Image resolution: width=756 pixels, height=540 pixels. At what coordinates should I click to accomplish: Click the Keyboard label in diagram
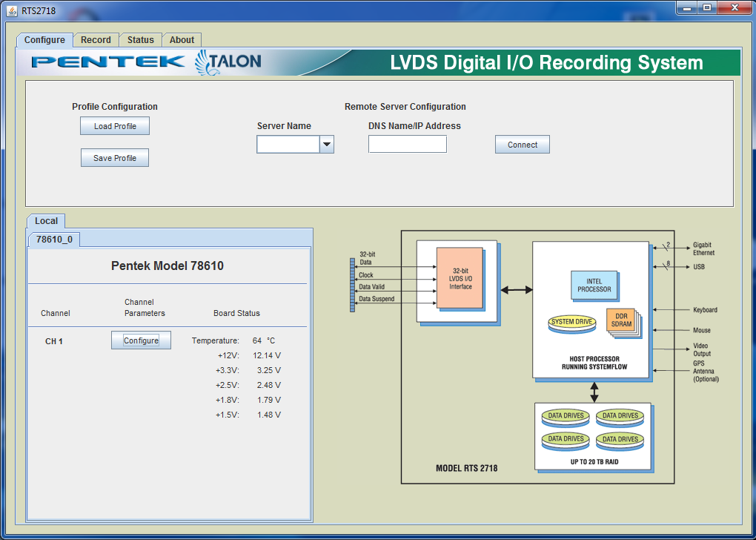point(705,310)
